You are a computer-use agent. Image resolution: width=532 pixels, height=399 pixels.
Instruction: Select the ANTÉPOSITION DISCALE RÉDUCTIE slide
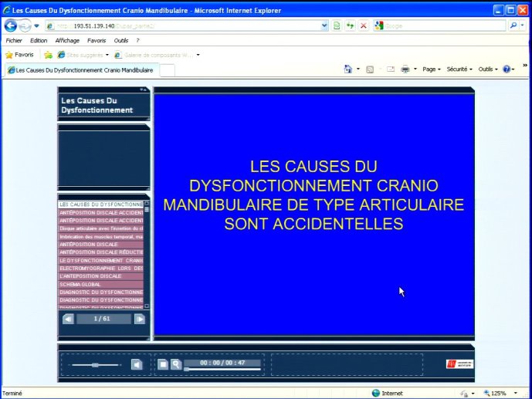101,252
